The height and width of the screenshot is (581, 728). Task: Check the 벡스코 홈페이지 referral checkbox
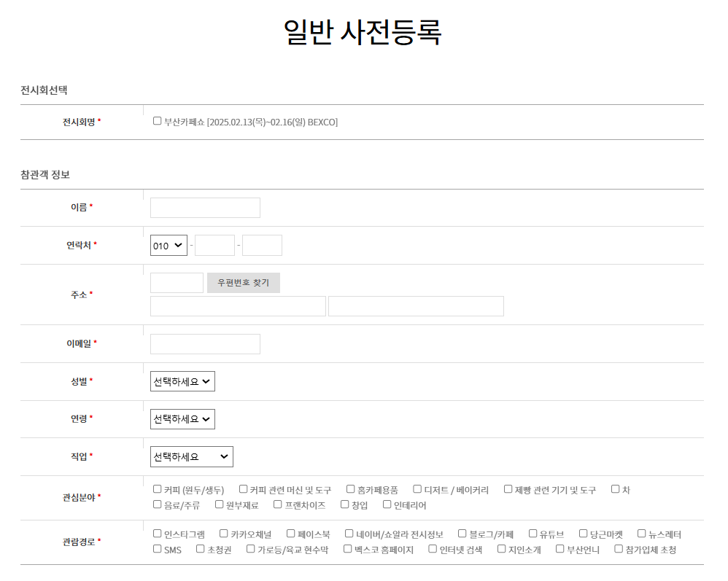347,549
